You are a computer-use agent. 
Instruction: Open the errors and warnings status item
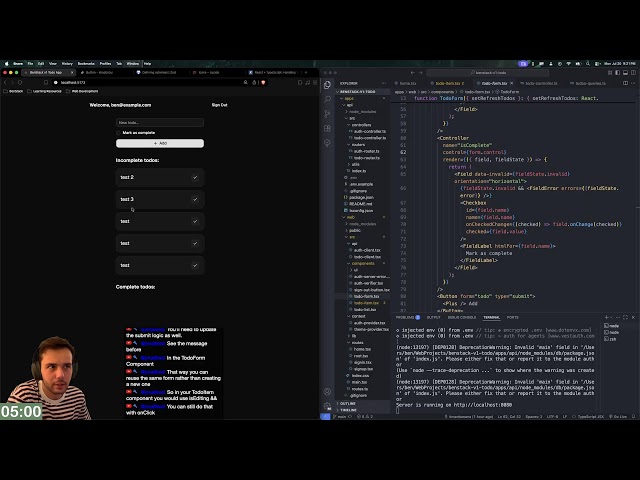click(365, 417)
